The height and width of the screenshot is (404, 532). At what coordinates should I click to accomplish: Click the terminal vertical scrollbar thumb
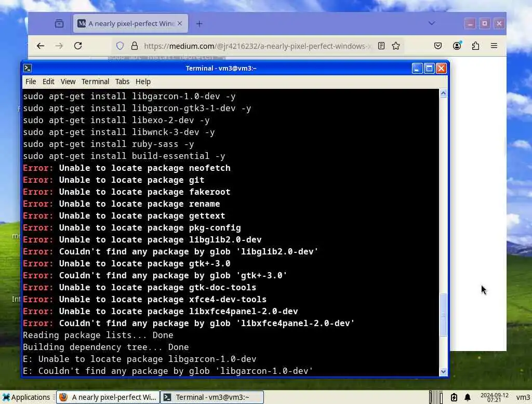pos(444,315)
